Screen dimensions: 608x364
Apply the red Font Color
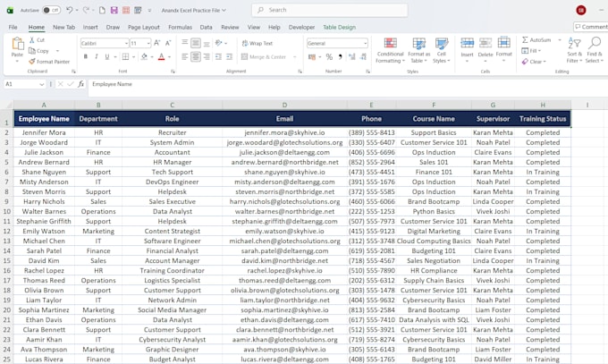click(161, 56)
